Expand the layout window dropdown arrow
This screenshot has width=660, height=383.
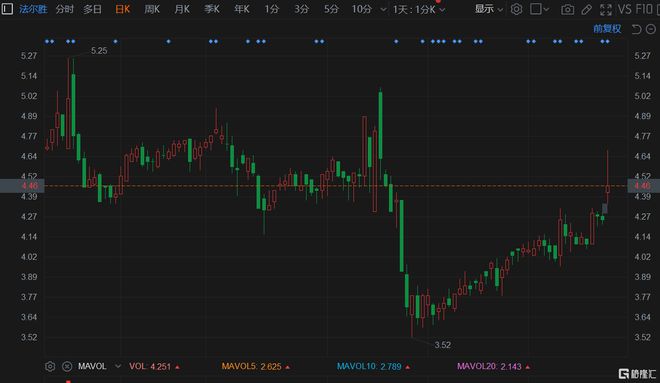546,9
